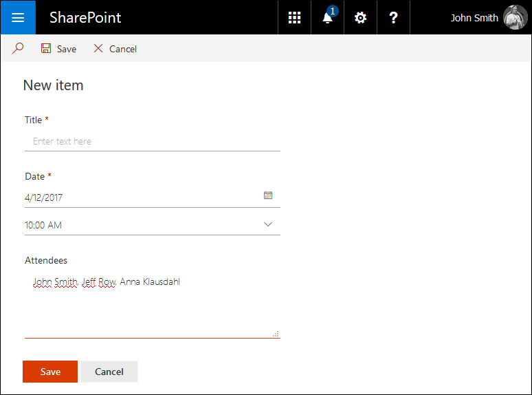Click the red X cancel icon
This screenshot has height=395, width=532.
coord(98,48)
